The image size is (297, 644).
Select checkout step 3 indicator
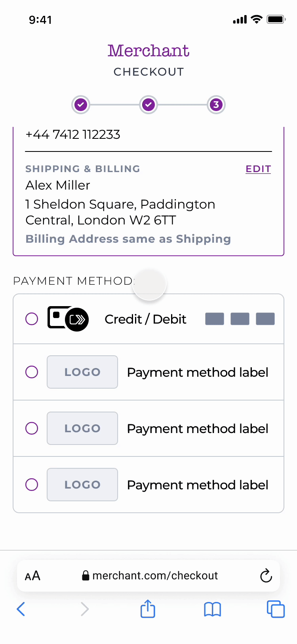click(x=216, y=105)
